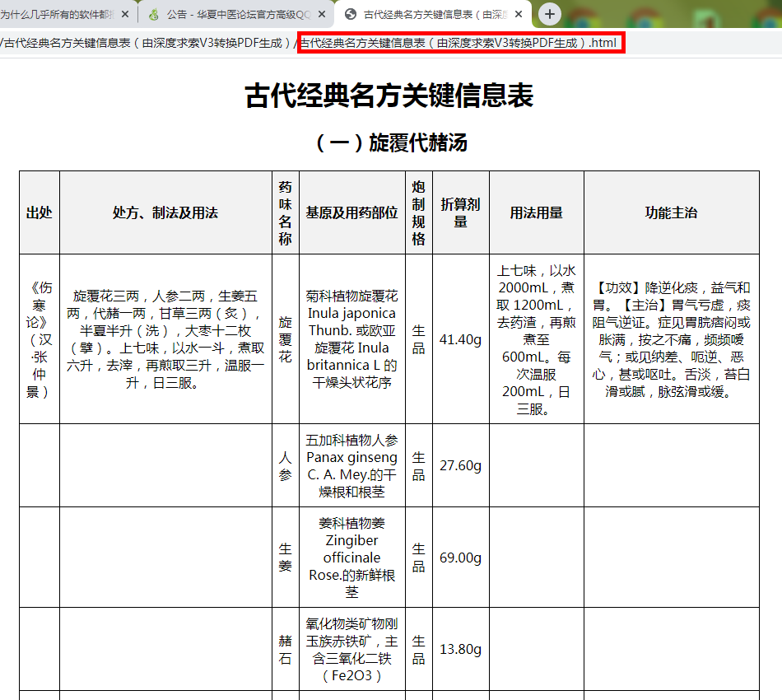This screenshot has width=782, height=700.
Task: Click the page heading 古代经典名方关键信息表
Action: point(389,96)
